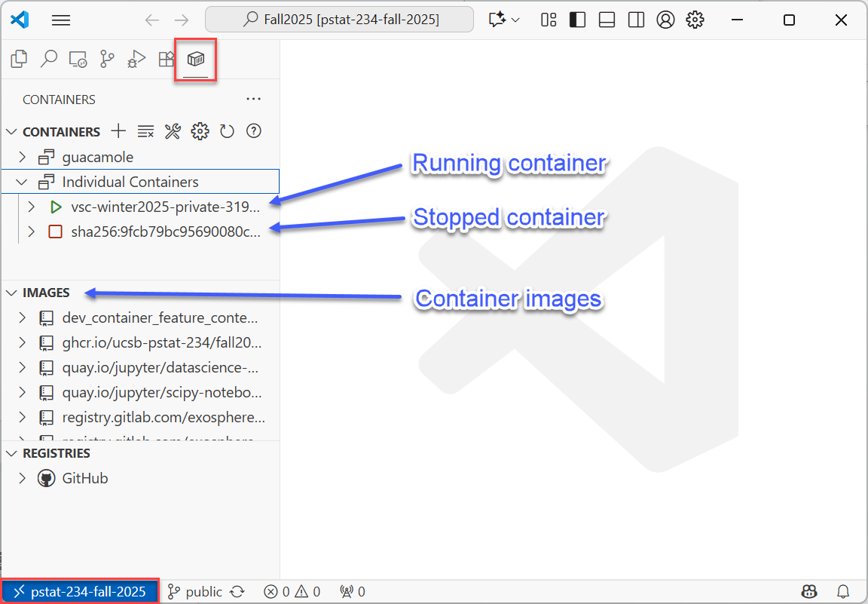Click the wrench troubleshoot icon in Containers panel
Screen dimensions: 868x604
pyautogui.click(x=173, y=130)
